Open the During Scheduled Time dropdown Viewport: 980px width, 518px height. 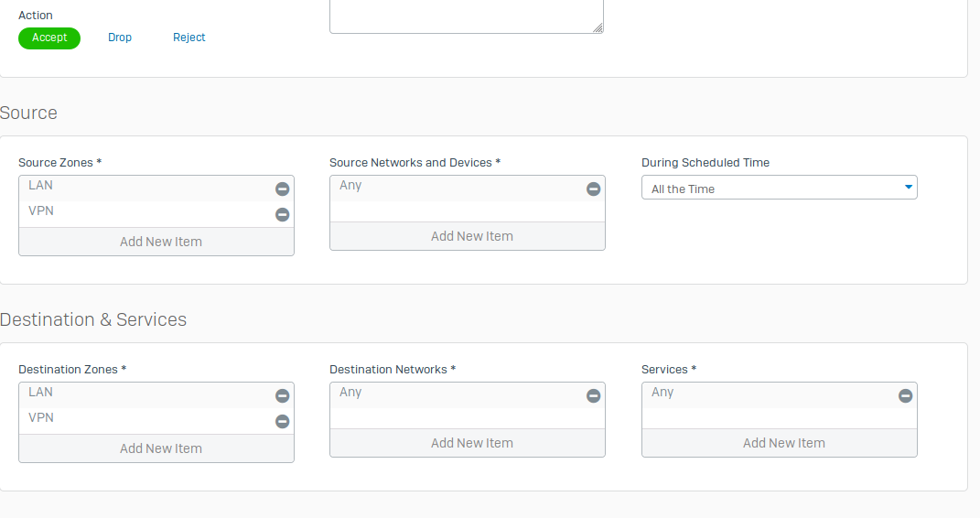(x=780, y=188)
